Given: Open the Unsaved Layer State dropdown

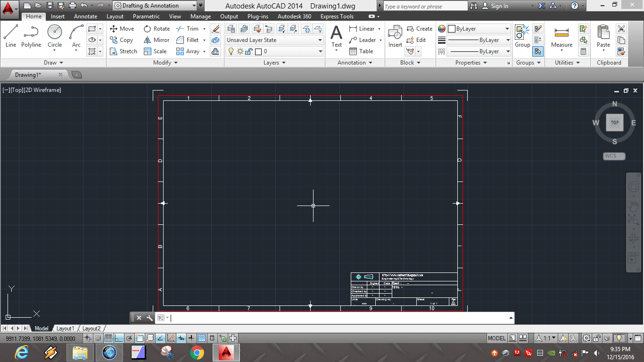Looking at the screenshot, I should 320,40.
